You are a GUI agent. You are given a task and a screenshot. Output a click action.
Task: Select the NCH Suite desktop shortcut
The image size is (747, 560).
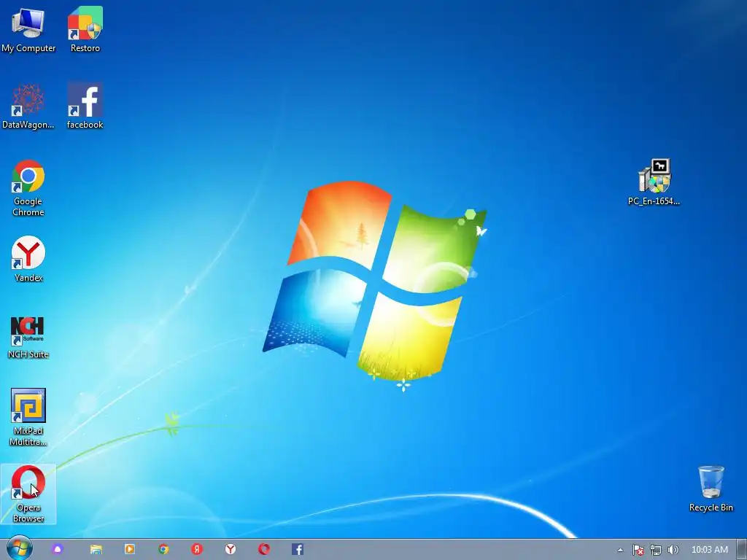click(28, 337)
